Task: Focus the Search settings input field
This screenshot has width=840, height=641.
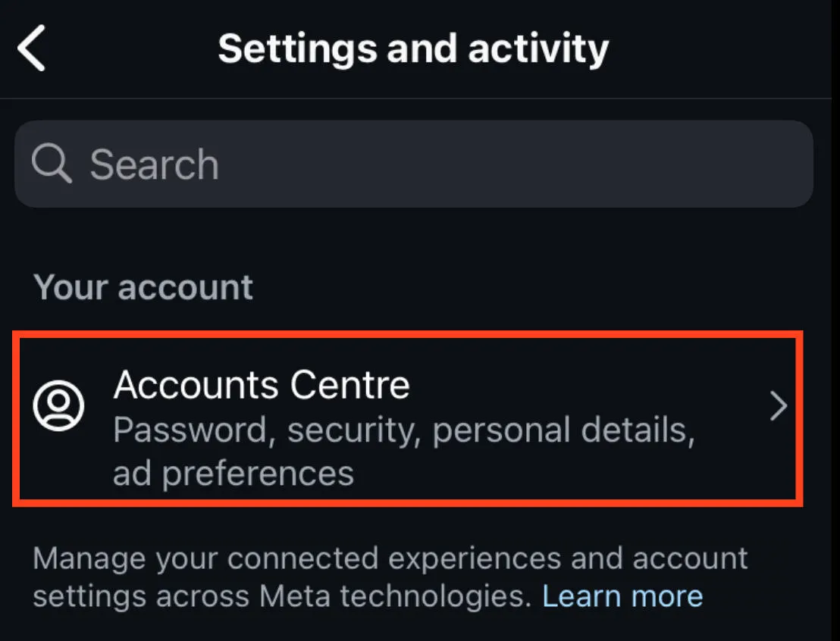Action: tap(413, 164)
